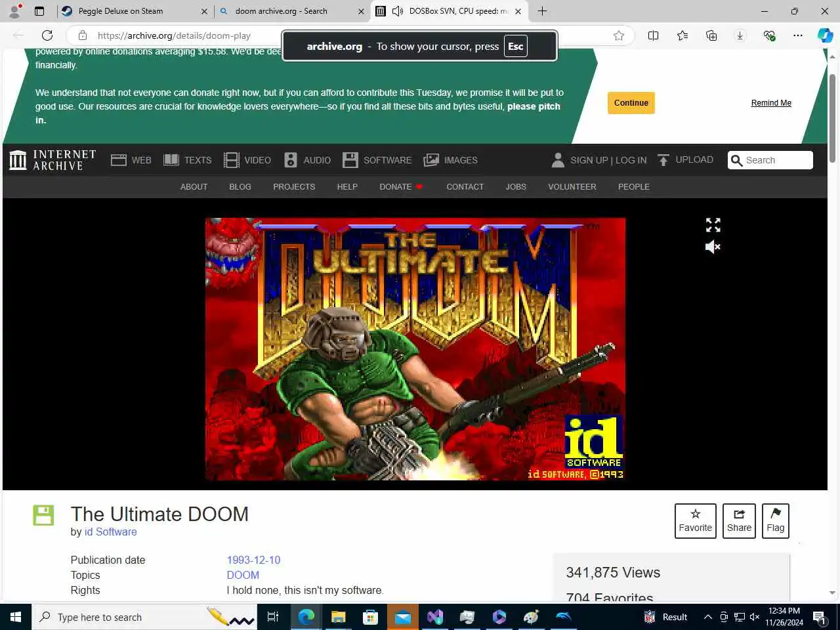Image resolution: width=840 pixels, height=630 pixels.
Task: Show hidden system tray icons chevron
Action: pyautogui.click(x=707, y=617)
